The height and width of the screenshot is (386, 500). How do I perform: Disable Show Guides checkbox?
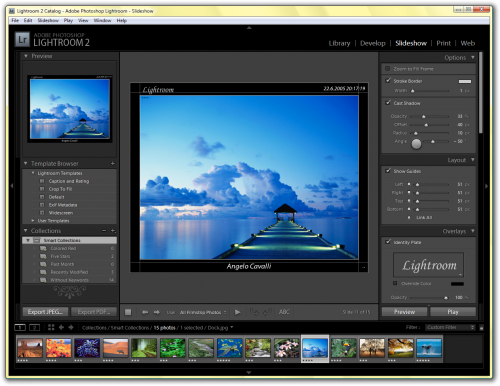point(388,170)
